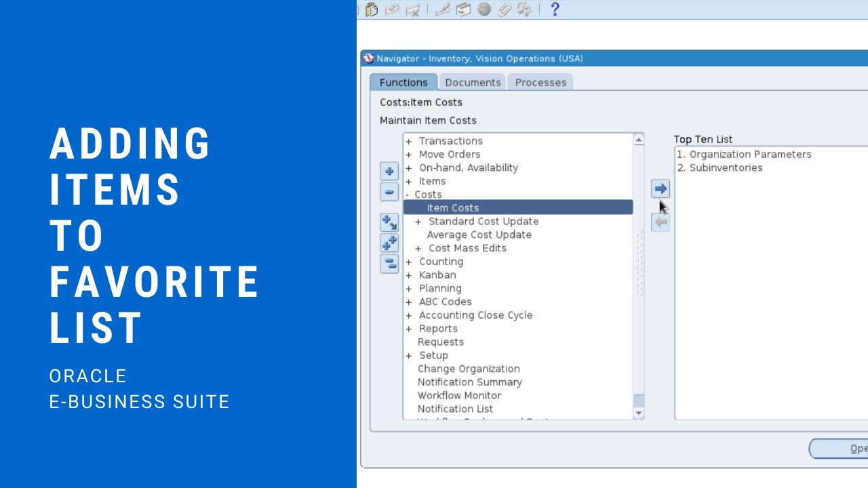Click the Navigator window title icon
The image size is (868, 488).
click(369, 58)
